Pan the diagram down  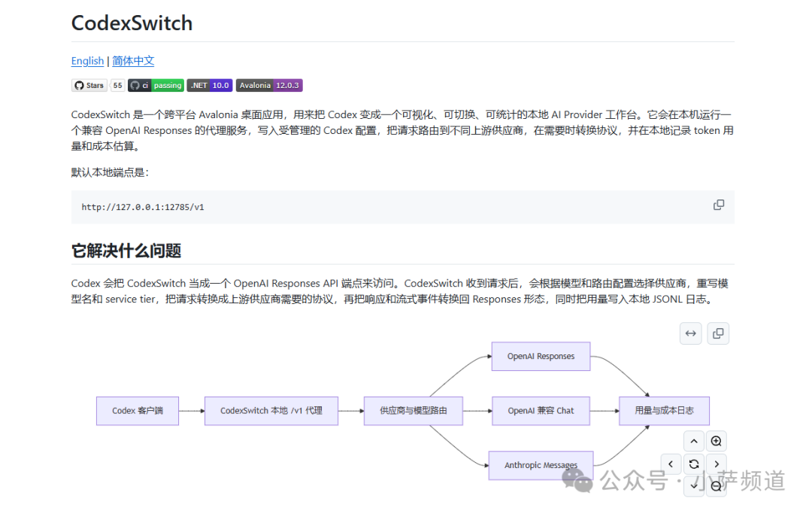point(694,487)
